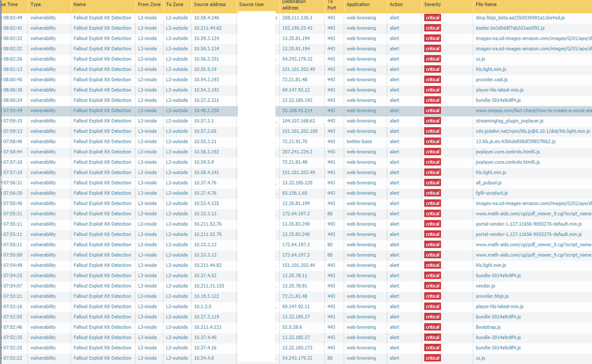Click source address 10.211.44.82
The height and width of the screenshot is (364, 592).
[x=207, y=265]
